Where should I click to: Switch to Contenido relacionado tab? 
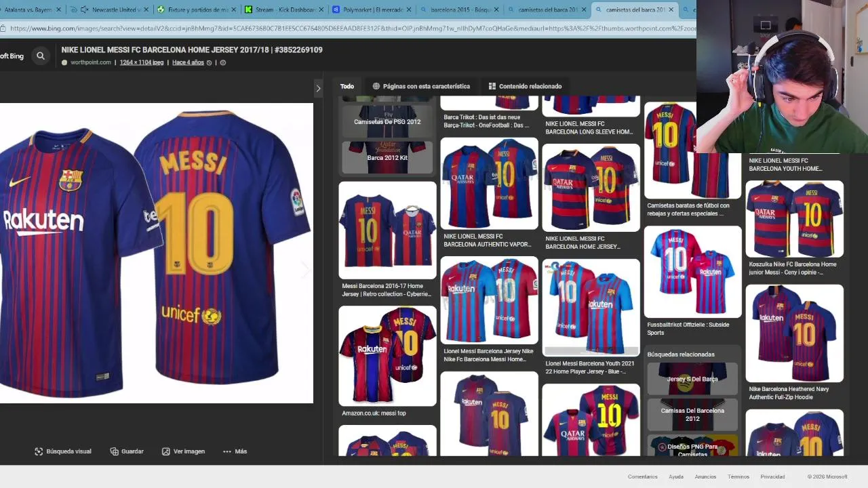click(x=525, y=86)
